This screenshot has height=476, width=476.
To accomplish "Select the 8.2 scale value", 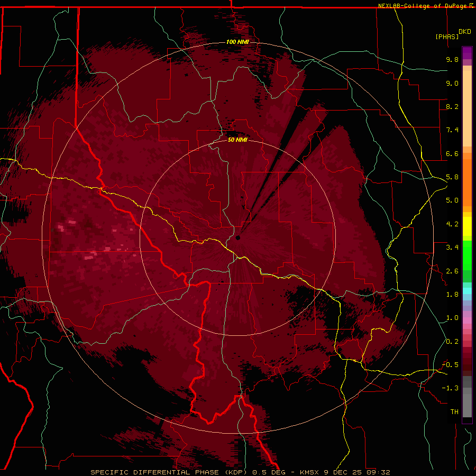I will click(x=452, y=106).
